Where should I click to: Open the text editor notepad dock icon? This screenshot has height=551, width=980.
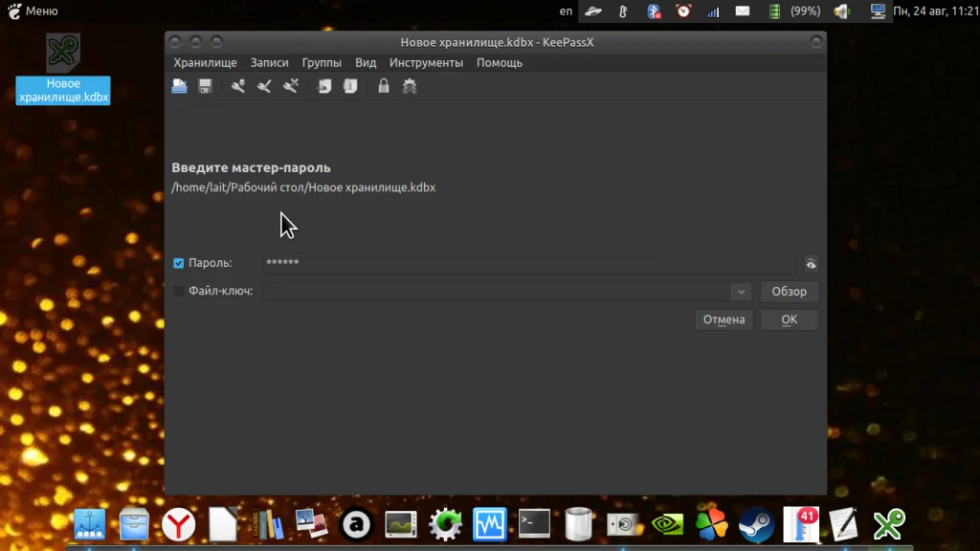[844, 524]
